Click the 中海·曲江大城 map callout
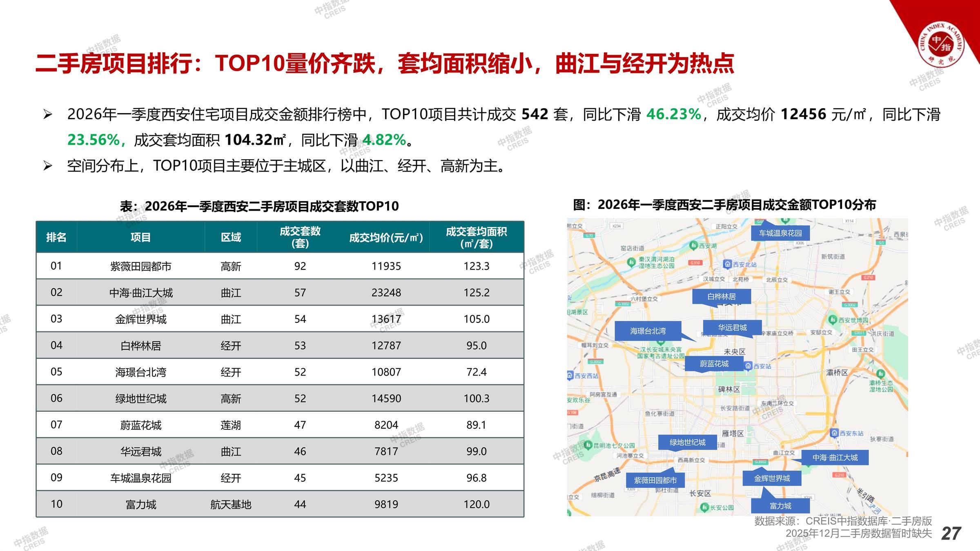The width and height of the screenshot is (980, 551). (835, 458)
